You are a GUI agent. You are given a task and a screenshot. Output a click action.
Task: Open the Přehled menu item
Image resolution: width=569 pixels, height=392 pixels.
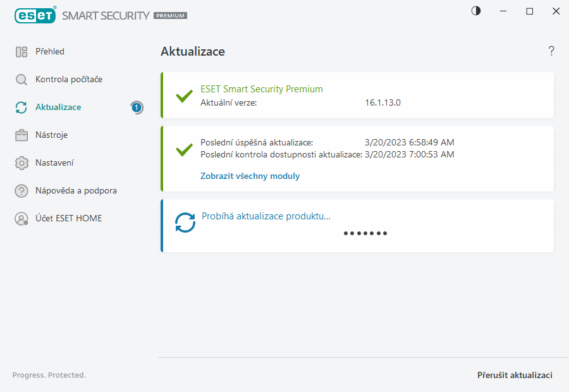[50, 52]
